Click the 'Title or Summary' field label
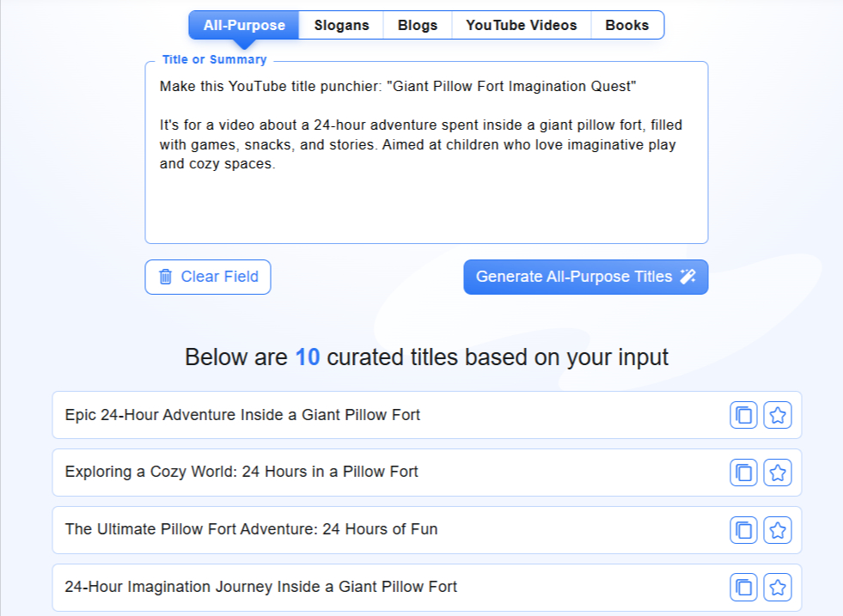The width and height of the screenshot is (843, 616). pyautogui.click(x=215, y=59)
